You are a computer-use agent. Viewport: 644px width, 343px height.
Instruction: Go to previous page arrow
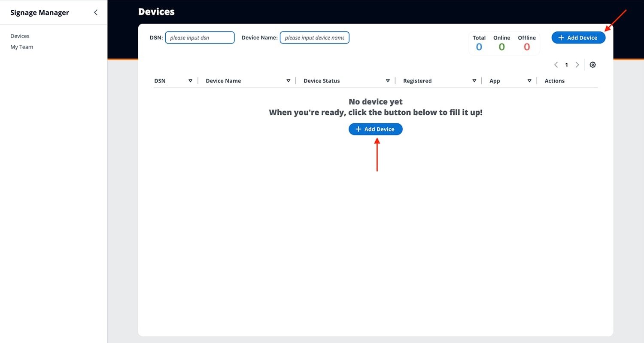click(556, 65)
